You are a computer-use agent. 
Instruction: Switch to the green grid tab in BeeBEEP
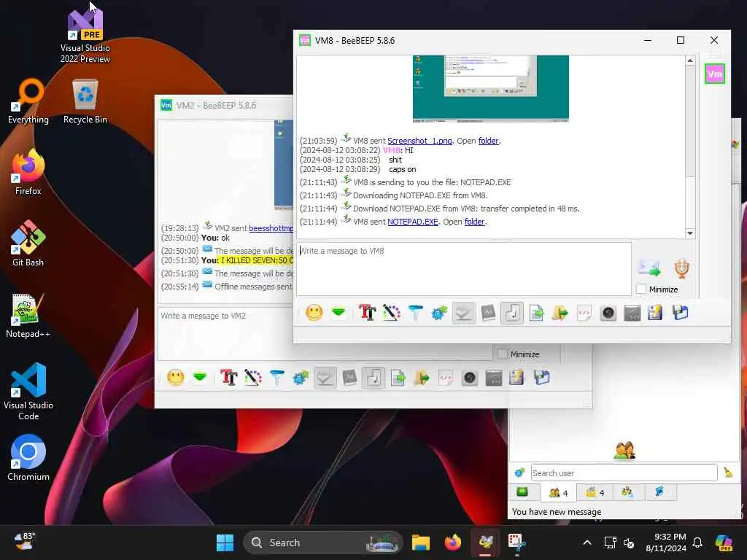click(522, 492)
